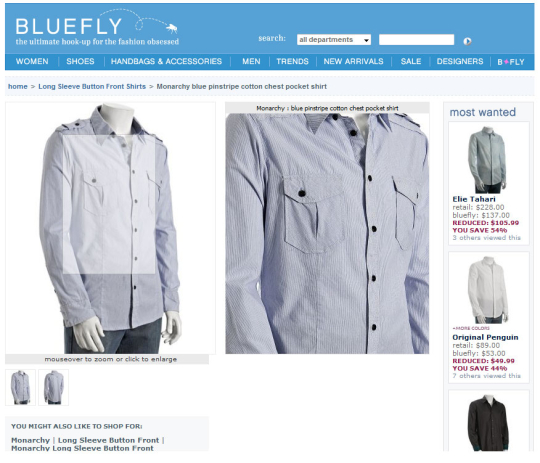
Task: Open the MEN menu
Action: point(251,61)
